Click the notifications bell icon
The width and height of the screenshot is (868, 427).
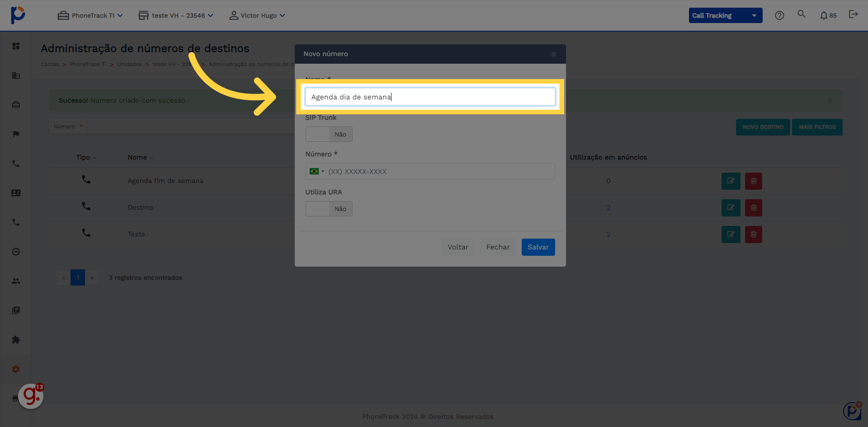tap(824, 15)
